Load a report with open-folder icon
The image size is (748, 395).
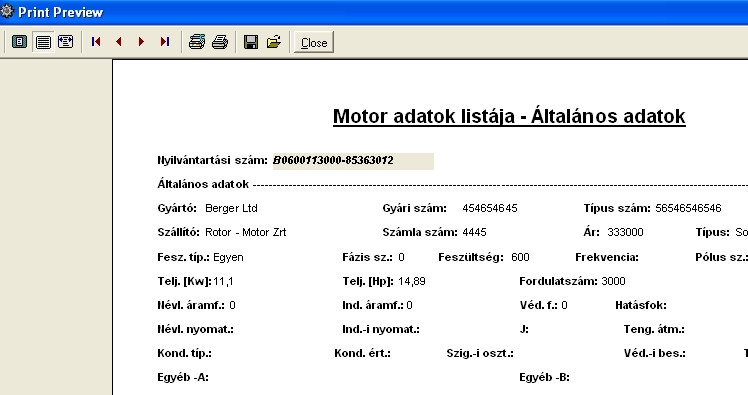click(x=274, y=42)
